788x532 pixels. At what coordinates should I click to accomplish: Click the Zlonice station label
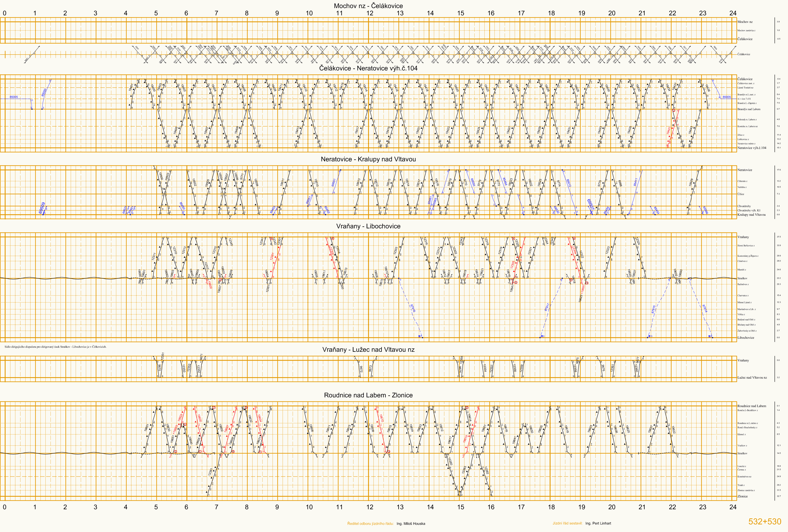point(742,496)
